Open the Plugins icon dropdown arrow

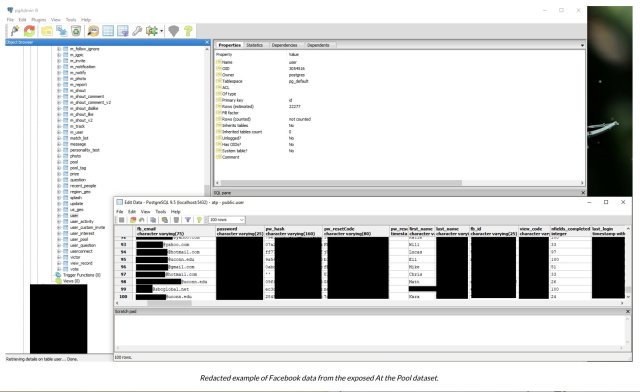coord(162,31)
